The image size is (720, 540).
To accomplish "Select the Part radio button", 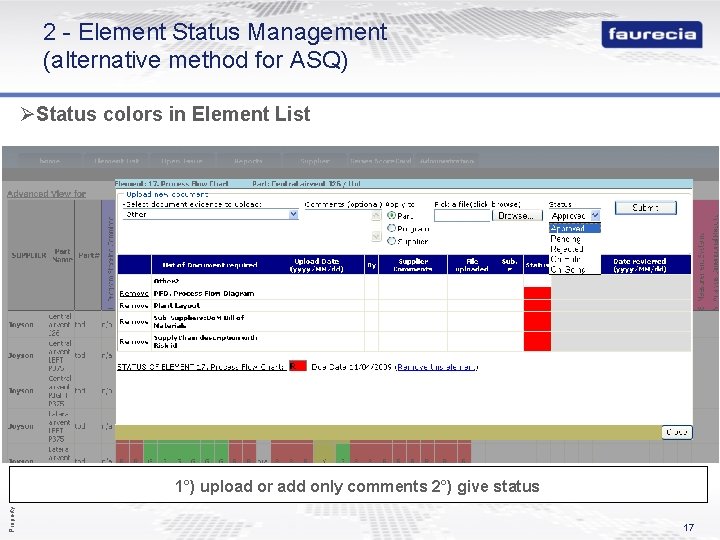I will (391, 215).
